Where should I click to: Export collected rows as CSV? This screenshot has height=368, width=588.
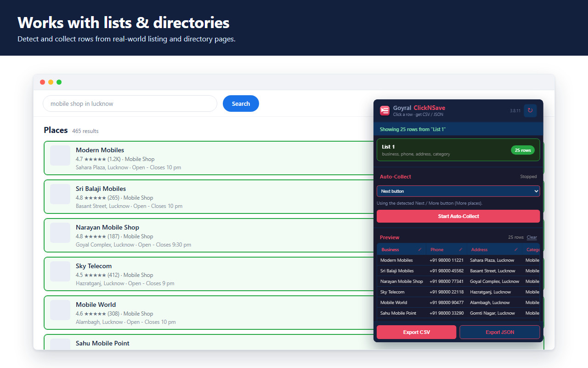[x=416, y=332]
